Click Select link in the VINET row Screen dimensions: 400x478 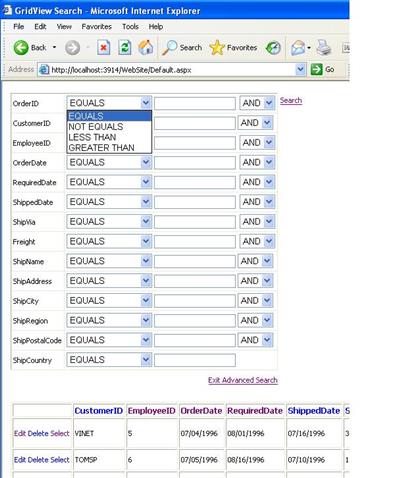tap(60, 433)
